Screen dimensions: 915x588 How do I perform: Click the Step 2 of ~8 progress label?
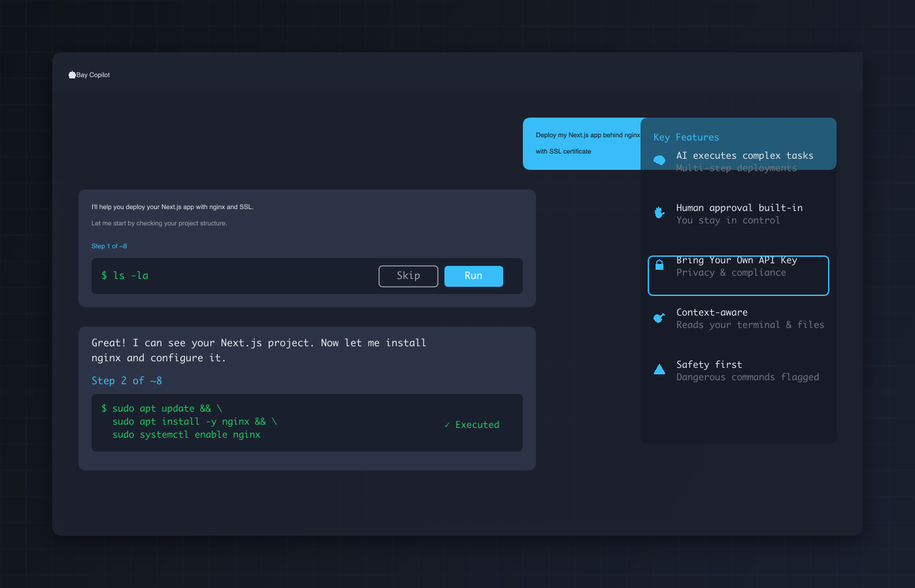[x=127, y=380]
